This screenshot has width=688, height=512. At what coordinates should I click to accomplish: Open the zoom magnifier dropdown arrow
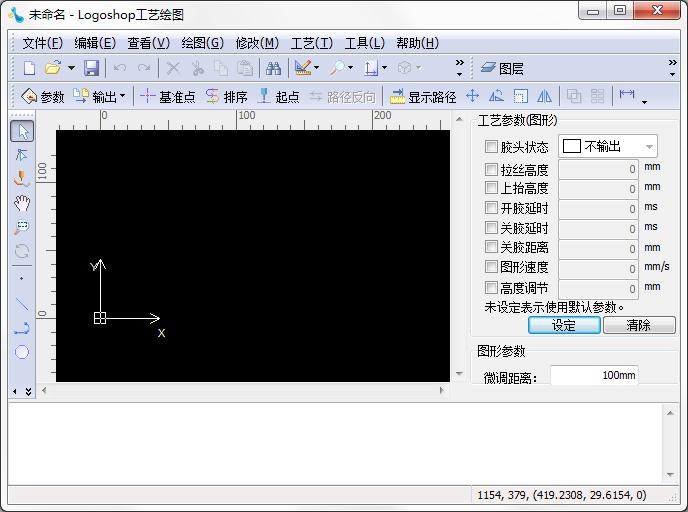tap(350, 69)
